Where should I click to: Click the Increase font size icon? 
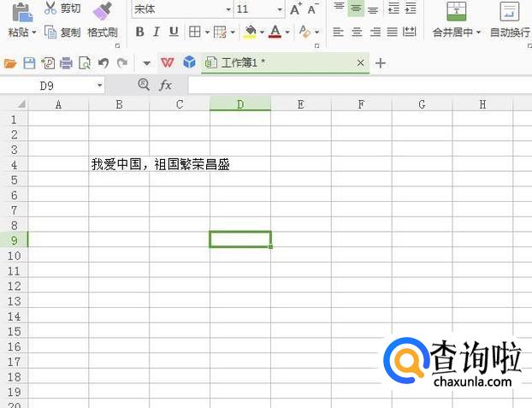pyautogui.click(x=296, y=9)
